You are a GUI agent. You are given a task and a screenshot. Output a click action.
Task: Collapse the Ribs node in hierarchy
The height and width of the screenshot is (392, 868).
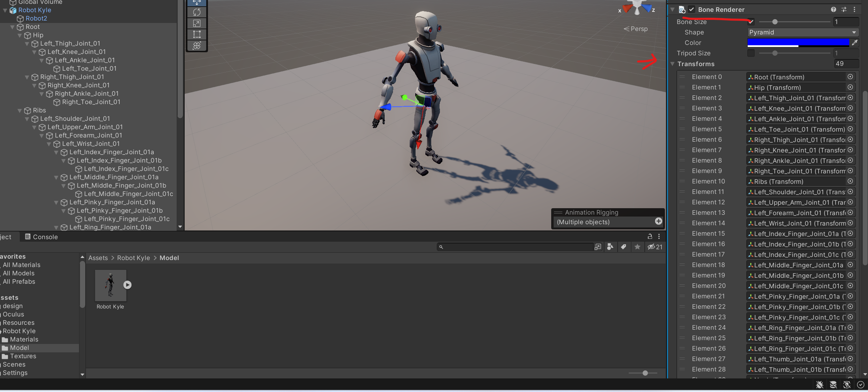click(x=20, y=110)
